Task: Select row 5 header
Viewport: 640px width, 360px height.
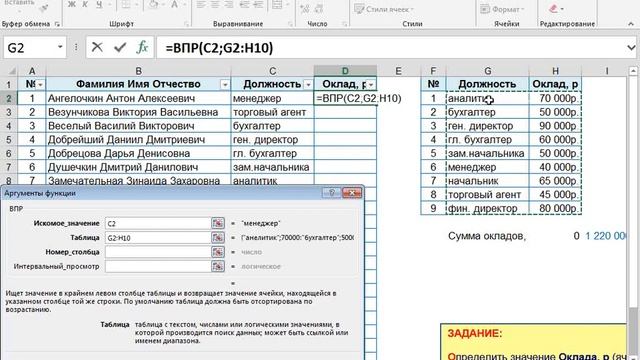Action: 9,140
